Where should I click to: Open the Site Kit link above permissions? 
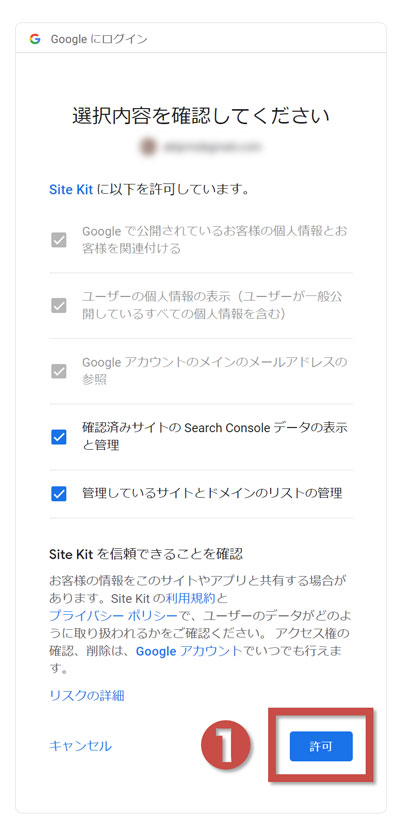[71, 189]
